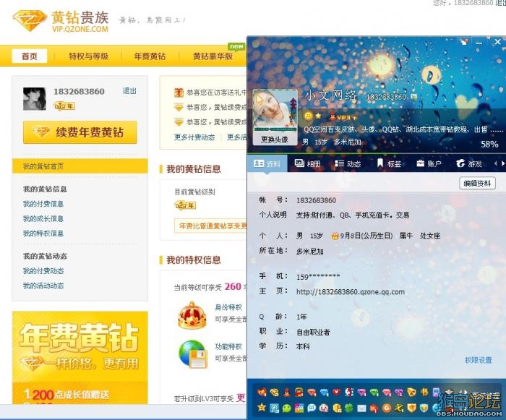Open mailbox via envelope icon
Screen dimensions: 506x420
click(361, 408)
